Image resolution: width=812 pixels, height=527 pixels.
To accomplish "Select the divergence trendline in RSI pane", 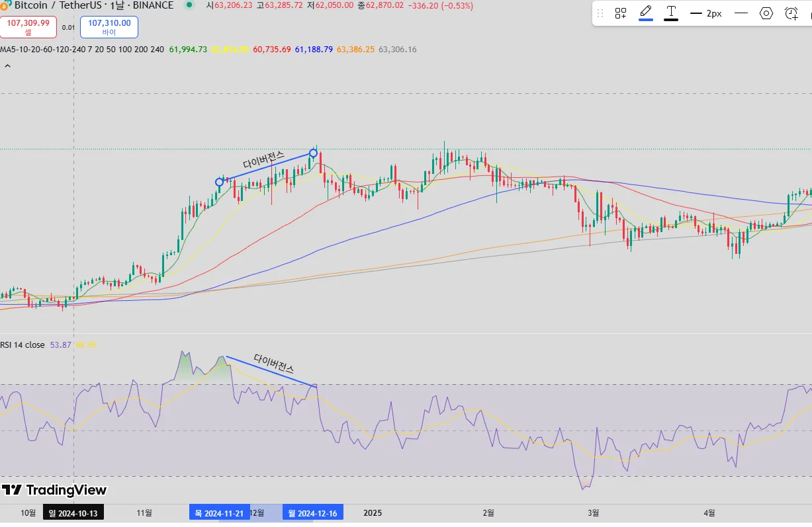I will pos(271,372).
